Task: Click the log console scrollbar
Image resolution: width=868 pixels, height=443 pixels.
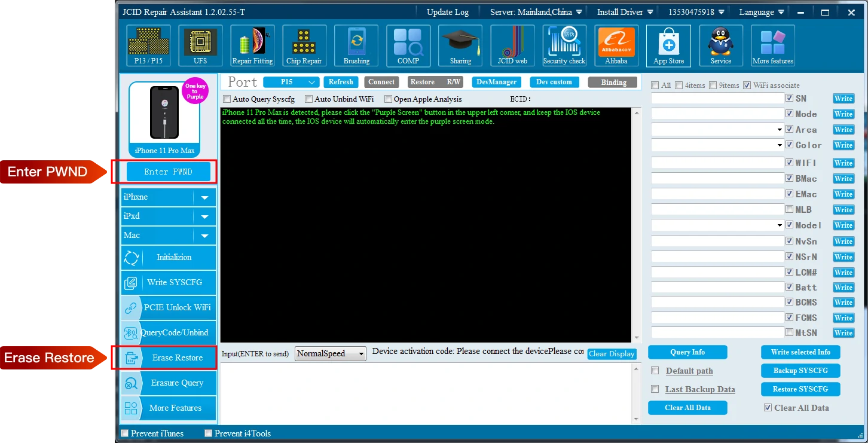Action: point(636,225)
